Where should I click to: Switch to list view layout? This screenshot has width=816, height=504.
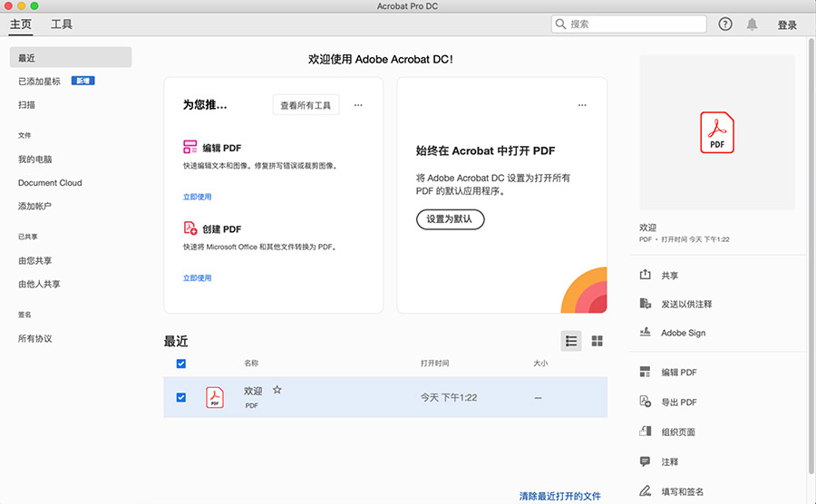point(571,341)
